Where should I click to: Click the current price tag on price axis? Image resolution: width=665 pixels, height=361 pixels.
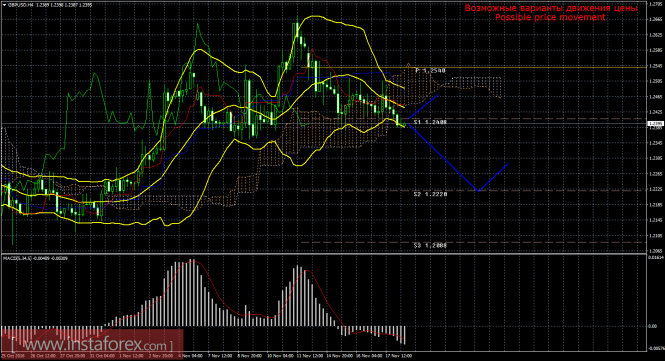[655, 123]
